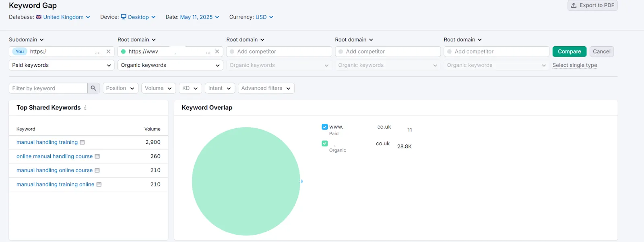The image size is (644, 242).
Task: Open the United Kingdom database dropdown
Action: [x=63, y=17]
